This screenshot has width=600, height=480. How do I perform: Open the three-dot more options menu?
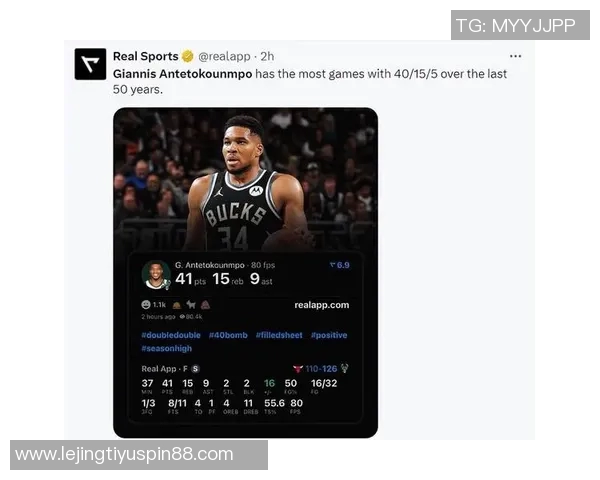515,56
